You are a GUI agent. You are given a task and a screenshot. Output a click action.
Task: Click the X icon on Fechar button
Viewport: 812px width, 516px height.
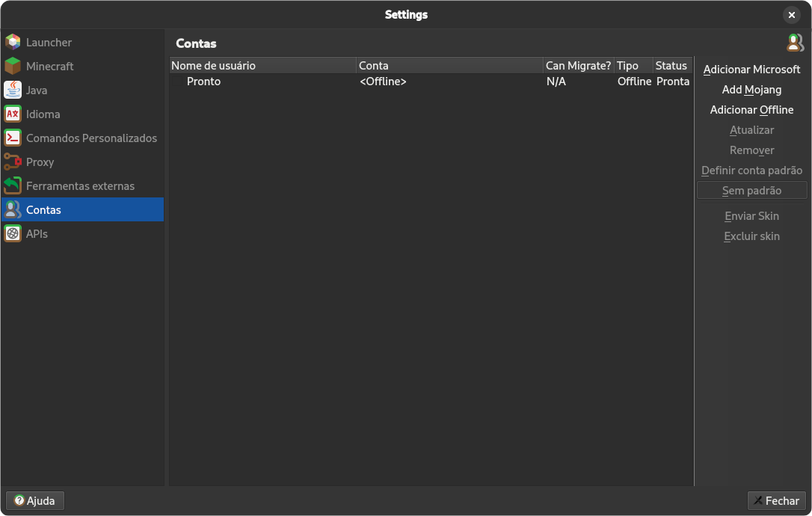pos(757,500)
